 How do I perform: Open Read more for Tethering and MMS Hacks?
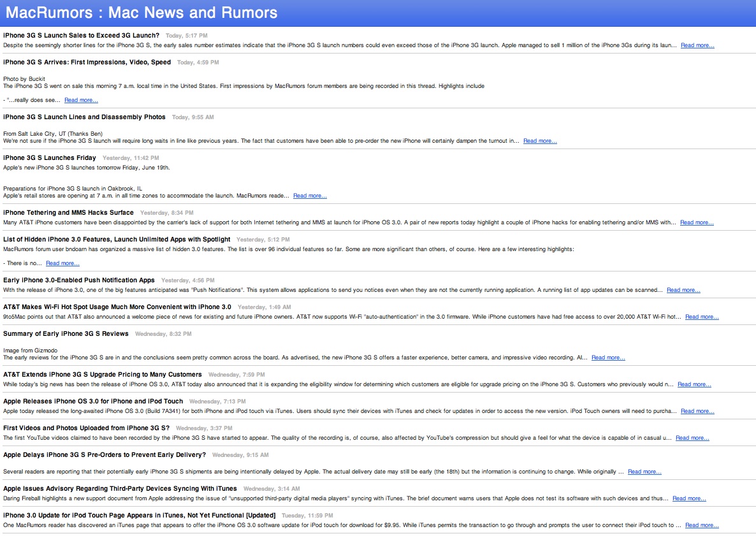[697, 222]
